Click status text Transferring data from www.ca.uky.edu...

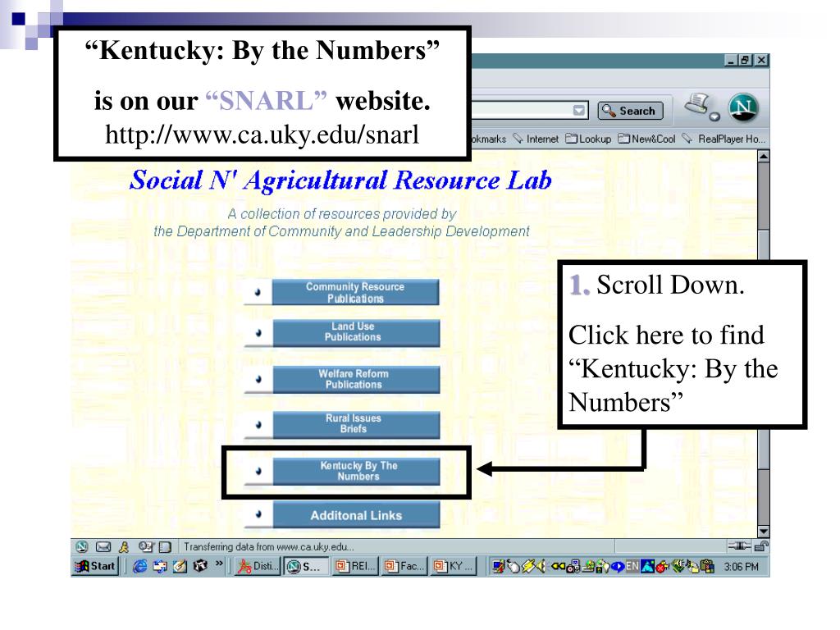click(x=269, y=547)
